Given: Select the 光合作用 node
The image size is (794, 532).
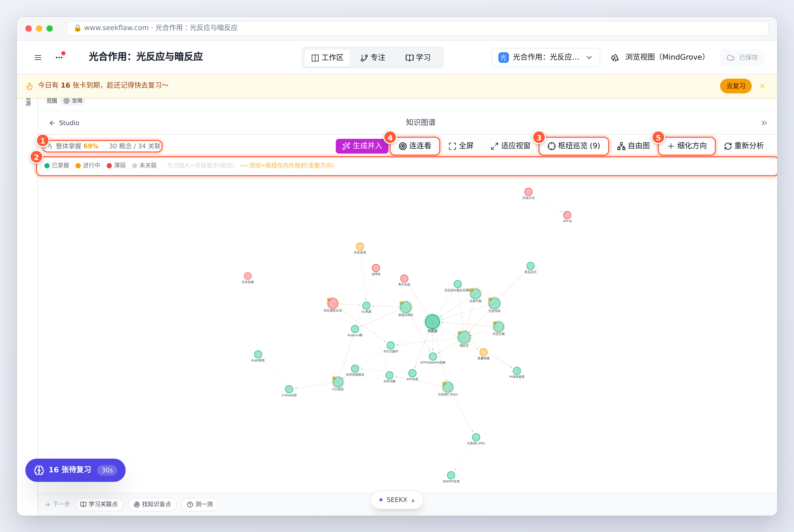Looking at the screenshot, I should point(494,303).
